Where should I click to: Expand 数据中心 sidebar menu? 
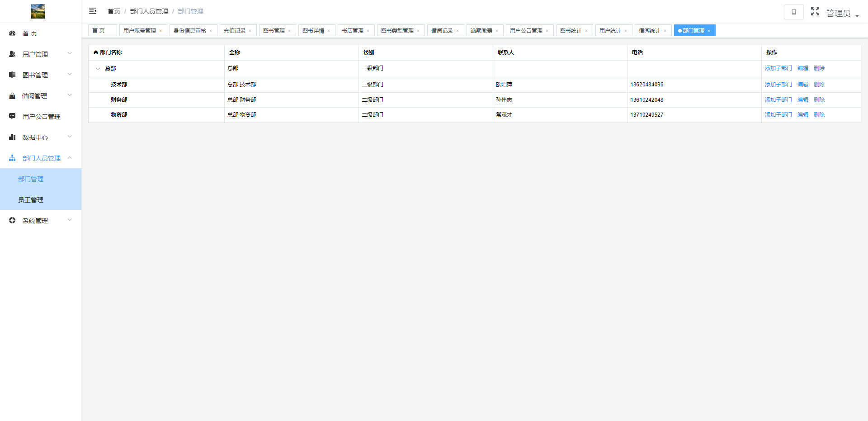click(x=41, y=137)
